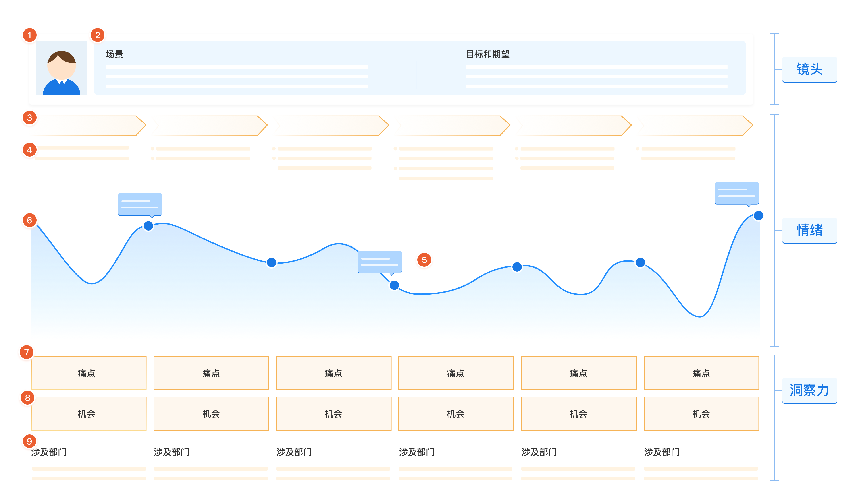
Task: Select the 镜头 label on the right
Action: 809,69
